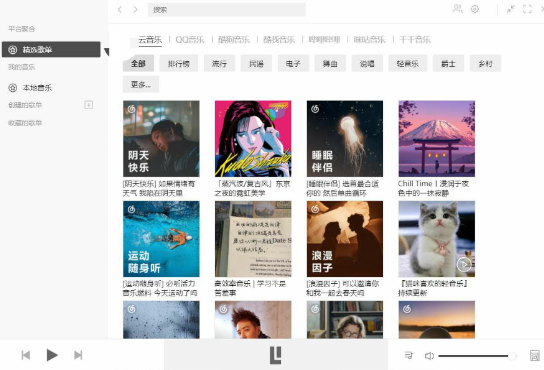544x370 pixels.
Task: Switch to the QQ音乐 tab
Action: [190, 40]
